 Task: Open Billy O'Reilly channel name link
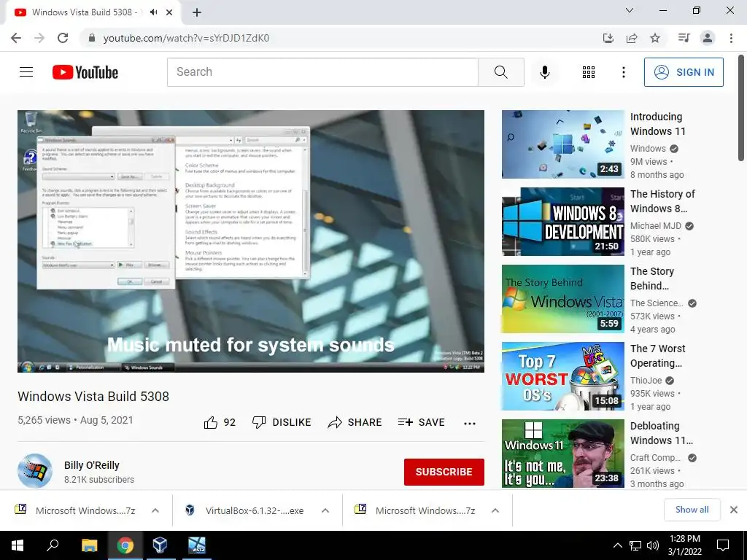coord(92,465)
